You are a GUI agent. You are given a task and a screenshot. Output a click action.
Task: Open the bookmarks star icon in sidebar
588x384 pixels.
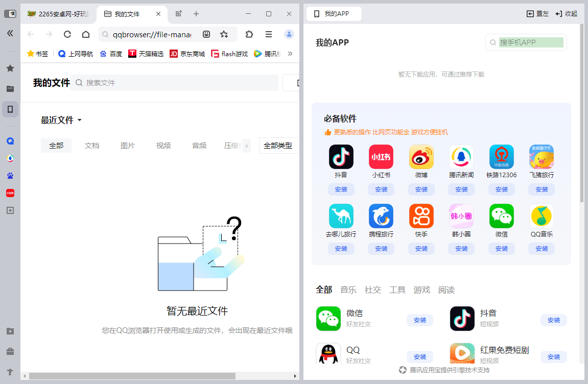10,68
